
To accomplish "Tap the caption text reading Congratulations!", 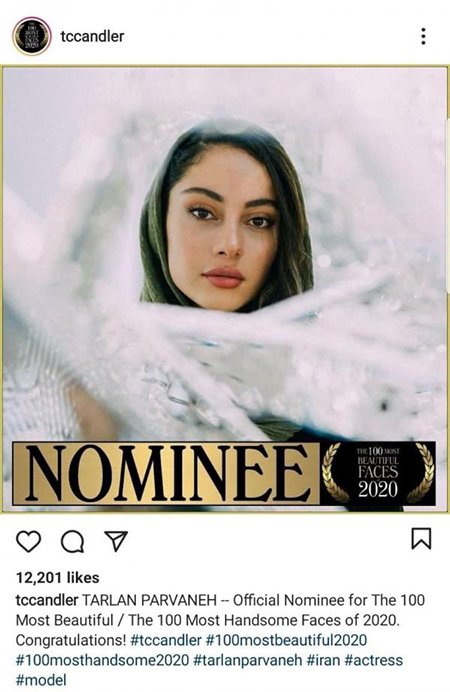I will 71,640.
